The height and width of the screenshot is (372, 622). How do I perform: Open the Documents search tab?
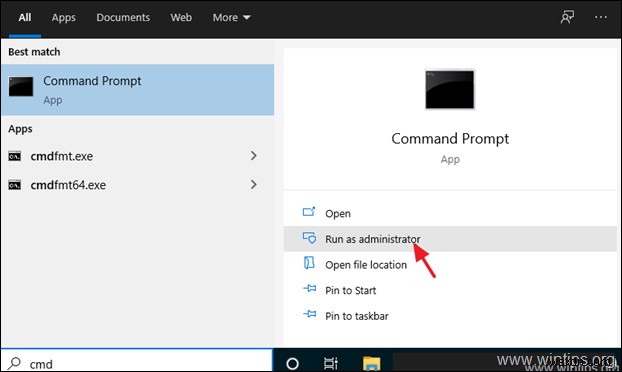(123, 17)
